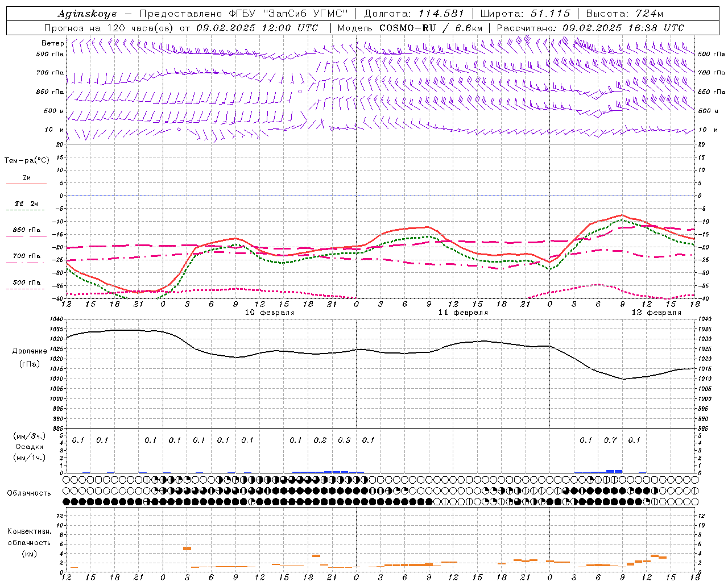Select the elevation text "Высота: 724м"

click(x=624, y=14)
